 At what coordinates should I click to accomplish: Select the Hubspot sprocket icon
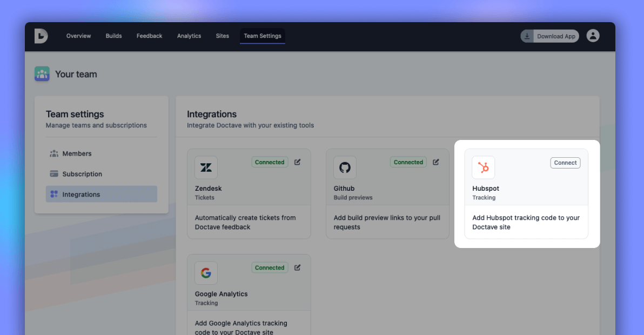[483, 167]
